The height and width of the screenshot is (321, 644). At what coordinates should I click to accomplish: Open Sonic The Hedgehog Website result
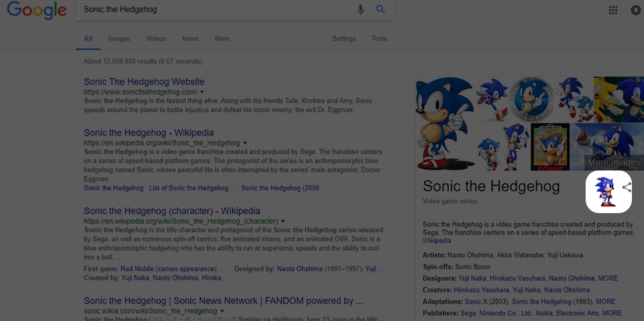point(144,82)
